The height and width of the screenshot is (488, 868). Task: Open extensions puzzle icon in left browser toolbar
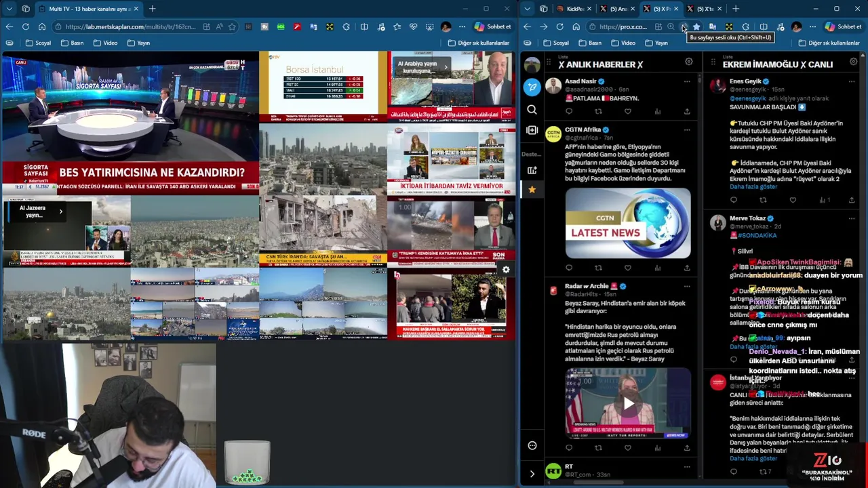coord(347,26)
